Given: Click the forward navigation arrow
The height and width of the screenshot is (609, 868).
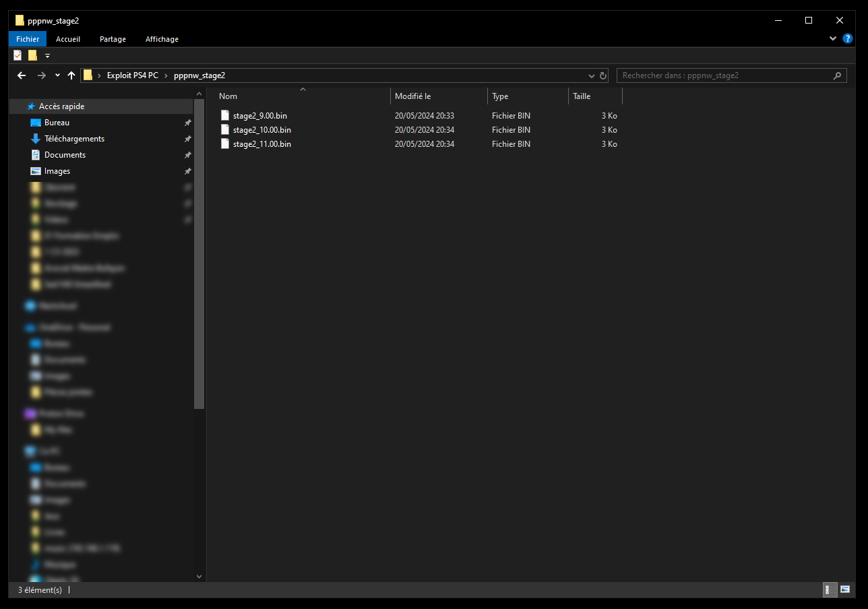Looking at the screenshot, I should pos(42,75).
